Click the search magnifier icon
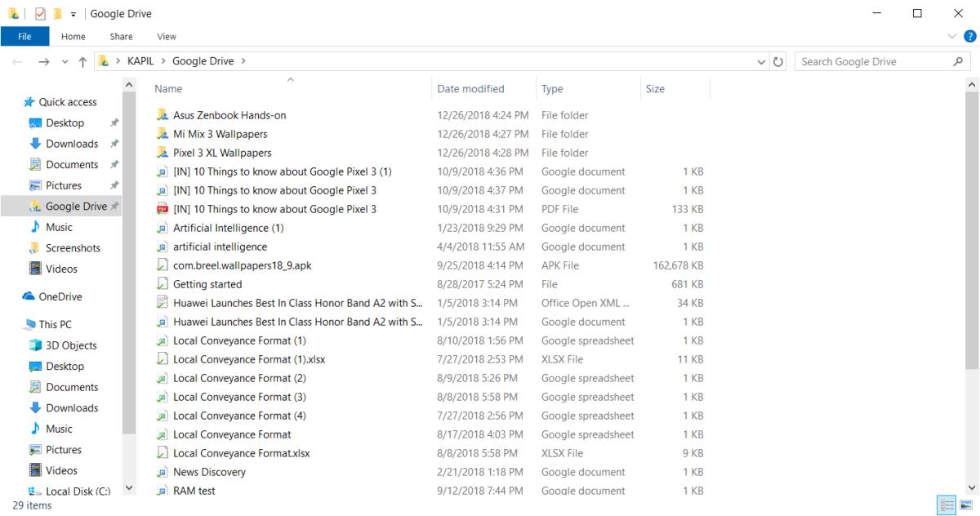980x516 pixels. [x=958, y=62]
